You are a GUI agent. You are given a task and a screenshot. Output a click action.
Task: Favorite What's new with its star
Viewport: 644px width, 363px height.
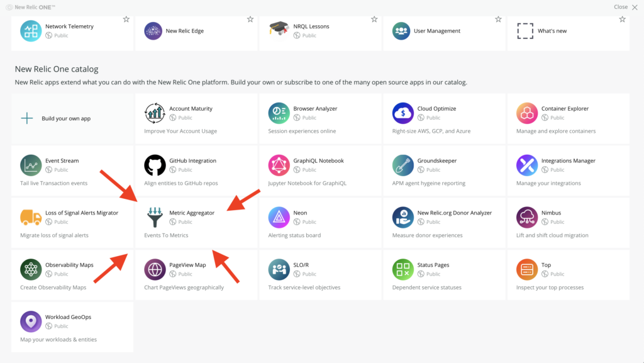coord(622,20)
